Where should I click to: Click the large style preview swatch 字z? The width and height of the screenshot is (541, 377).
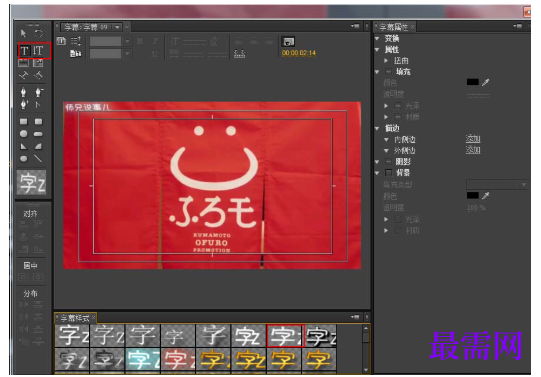pyautogui.click(x=31, y=182)
